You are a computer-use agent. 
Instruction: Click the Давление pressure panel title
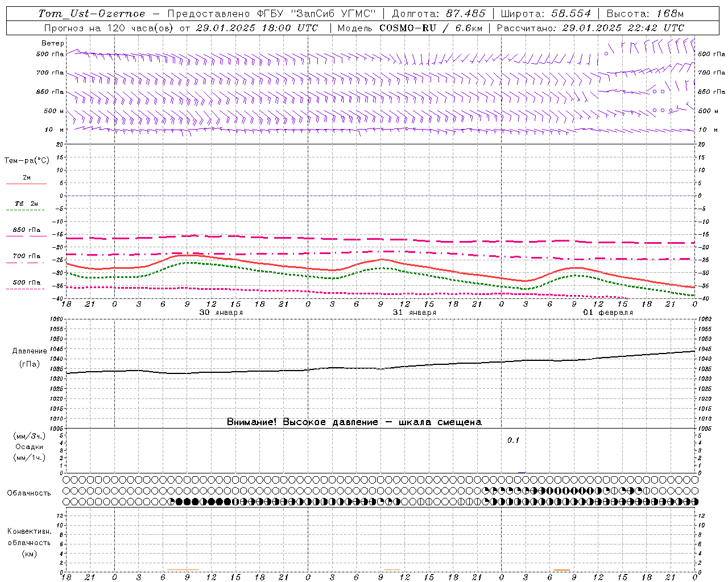(x=30, y=351)
